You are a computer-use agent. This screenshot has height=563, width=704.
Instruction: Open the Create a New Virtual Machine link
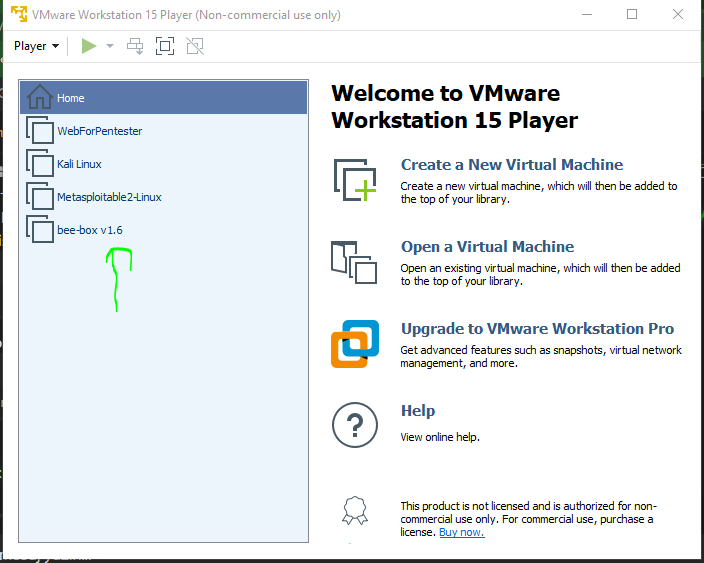coord(511,165)
